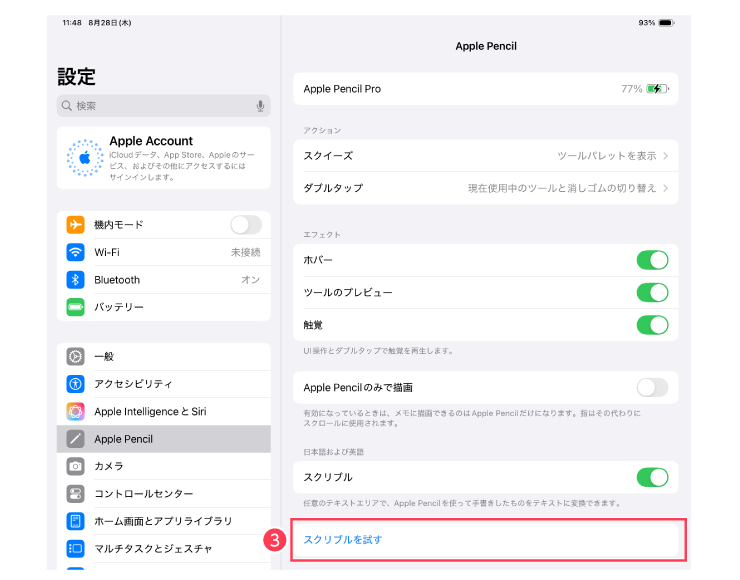Viewport: 740px width, 580px height.
Task: Open Apple Intelligence と Siri settings row
Action: (x=164, y=412)
